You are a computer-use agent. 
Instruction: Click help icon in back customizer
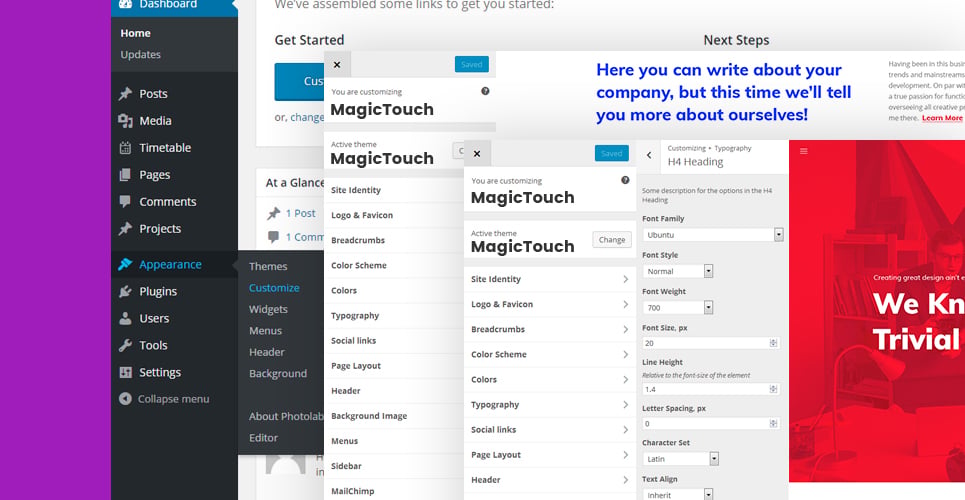[x=485, y=91]
